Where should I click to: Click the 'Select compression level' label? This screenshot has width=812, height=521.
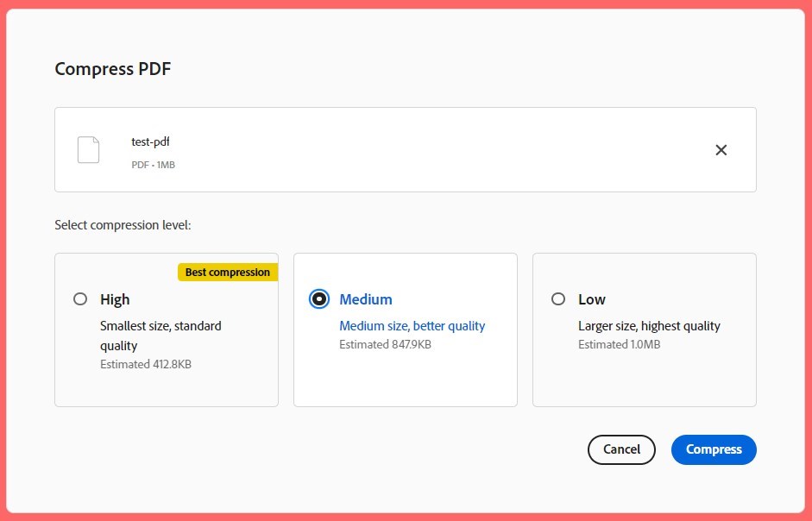click(122, 224)
